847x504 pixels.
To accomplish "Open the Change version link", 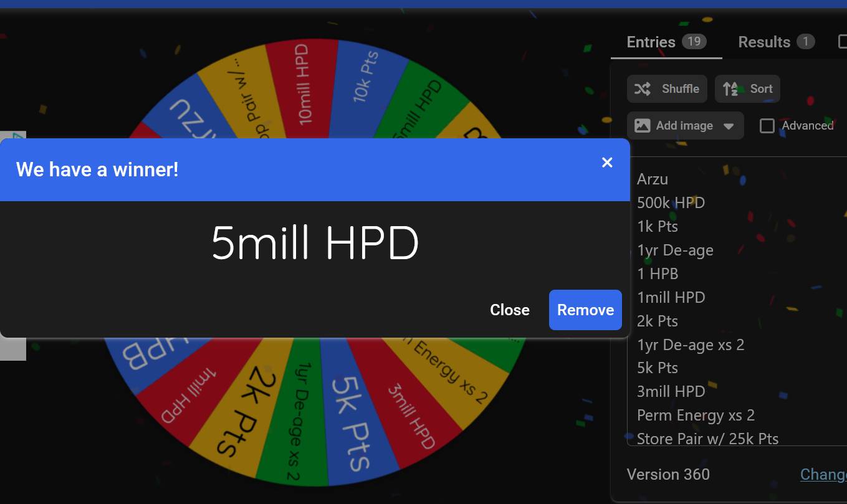I will 823,474.
